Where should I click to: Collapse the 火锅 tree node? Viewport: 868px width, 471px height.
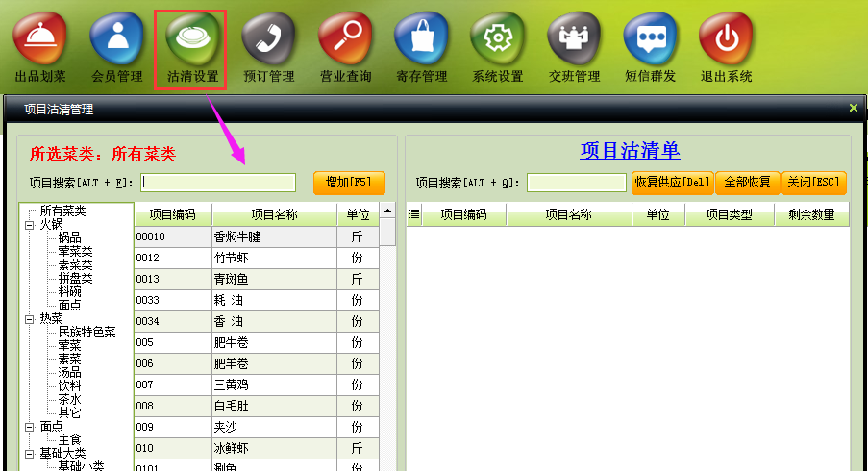click(x=29, y=224)
